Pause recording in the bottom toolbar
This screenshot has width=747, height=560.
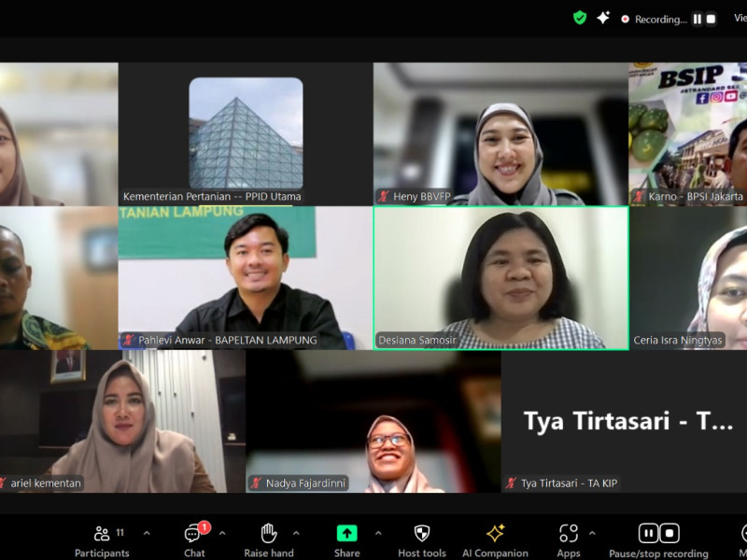pyautogui.click(x=648, y=533)
